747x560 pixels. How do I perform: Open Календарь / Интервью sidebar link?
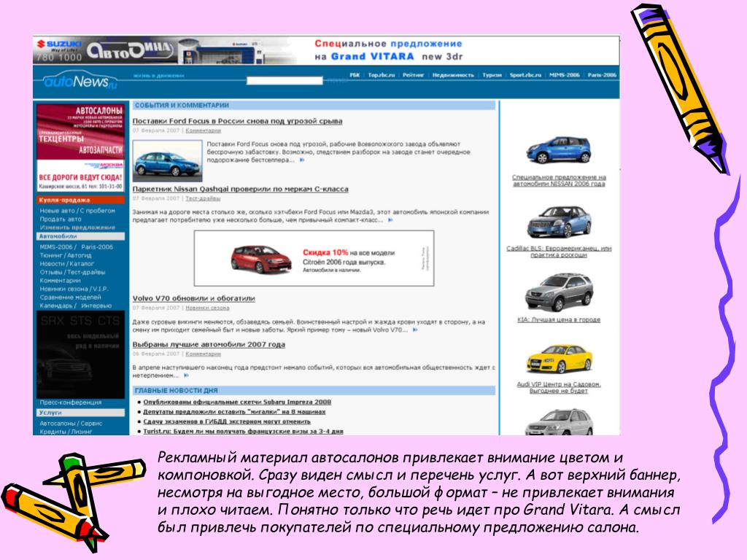[76, 306]
